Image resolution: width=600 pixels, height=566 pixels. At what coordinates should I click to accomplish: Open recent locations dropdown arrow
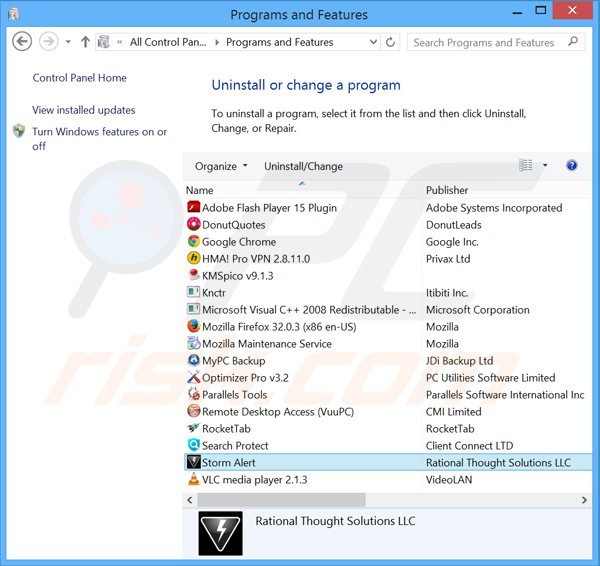(68, 43)
